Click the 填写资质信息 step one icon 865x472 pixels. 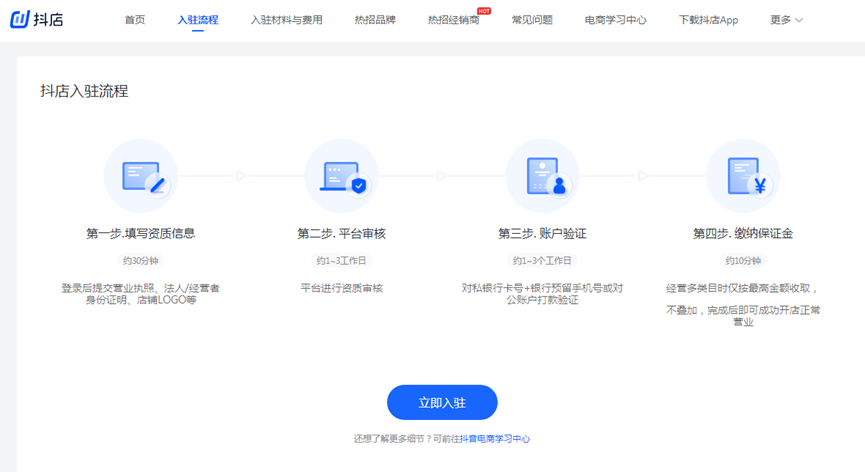coord(141,176)
